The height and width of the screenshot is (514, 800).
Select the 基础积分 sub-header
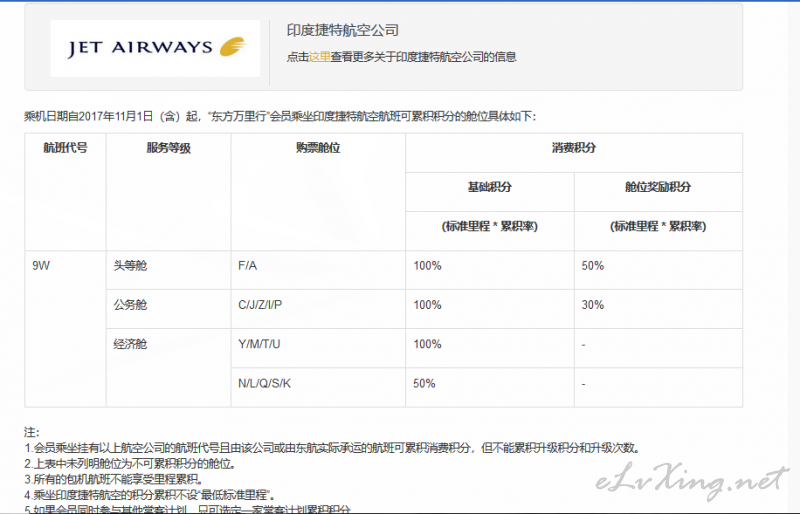coord(490,187)
